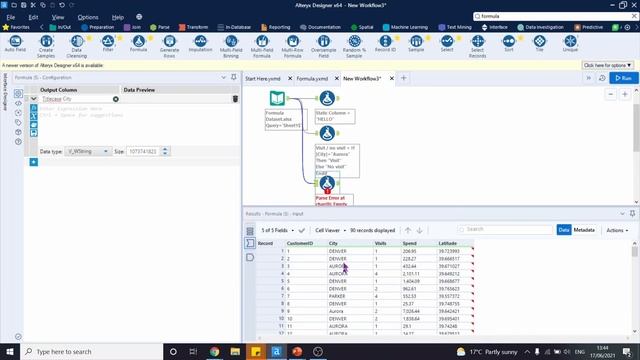The height and width of the screenshot is (360, 640).
Task: Open Click here for options dropdown
Action: (x=607, y=65)
